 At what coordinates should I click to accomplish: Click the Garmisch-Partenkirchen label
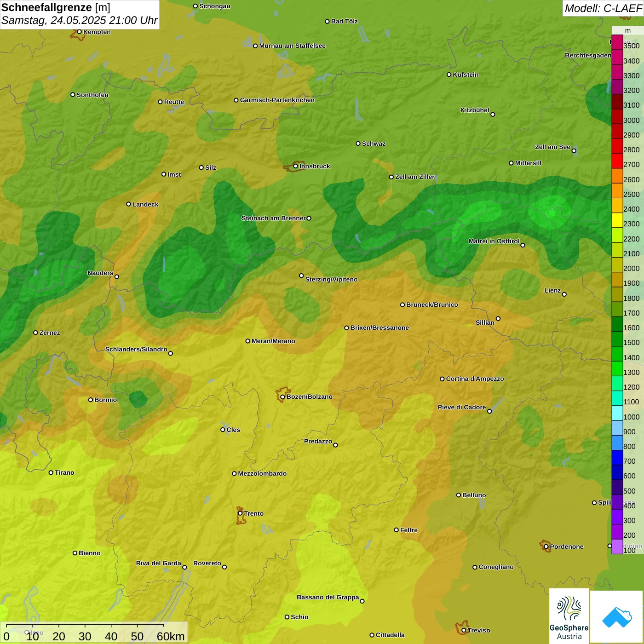click(277, 100)
